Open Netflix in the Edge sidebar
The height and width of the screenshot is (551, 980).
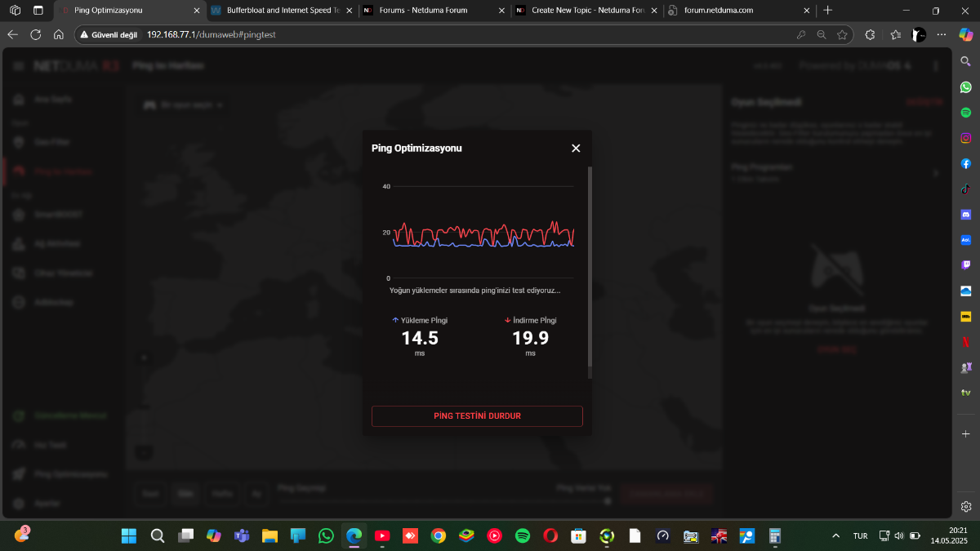pyautogui.click(x=966, y=341)
